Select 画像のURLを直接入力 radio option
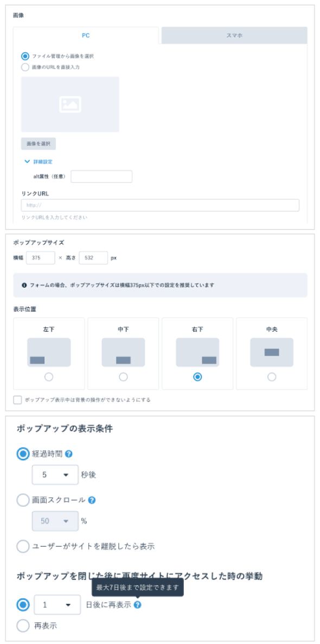The image size is (320, 644). (x=25, y=67)
